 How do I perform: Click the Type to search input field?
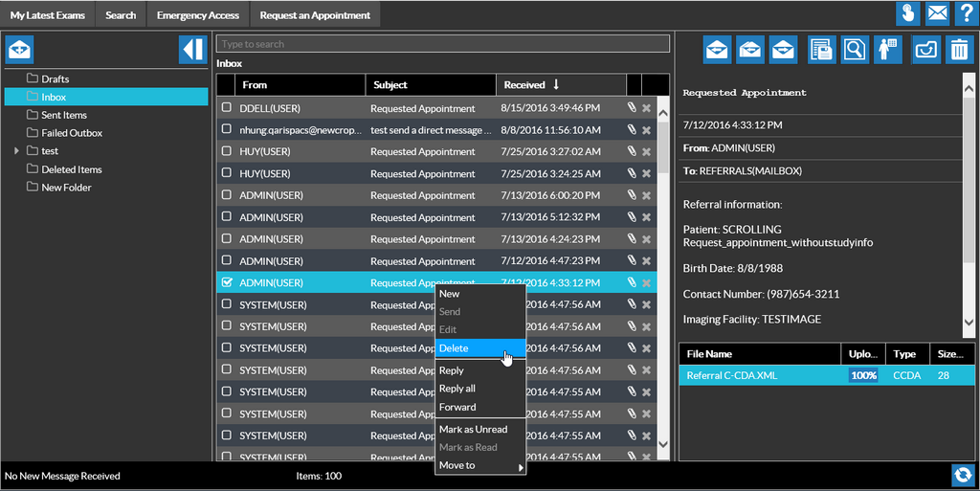tap(442, 44)
